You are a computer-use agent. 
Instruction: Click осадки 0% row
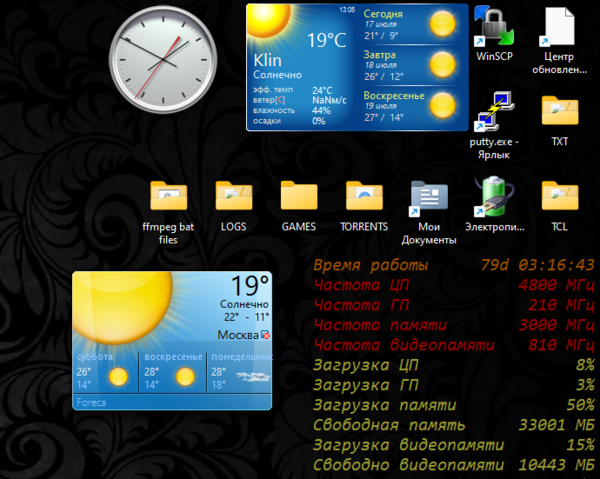[289, 121]
